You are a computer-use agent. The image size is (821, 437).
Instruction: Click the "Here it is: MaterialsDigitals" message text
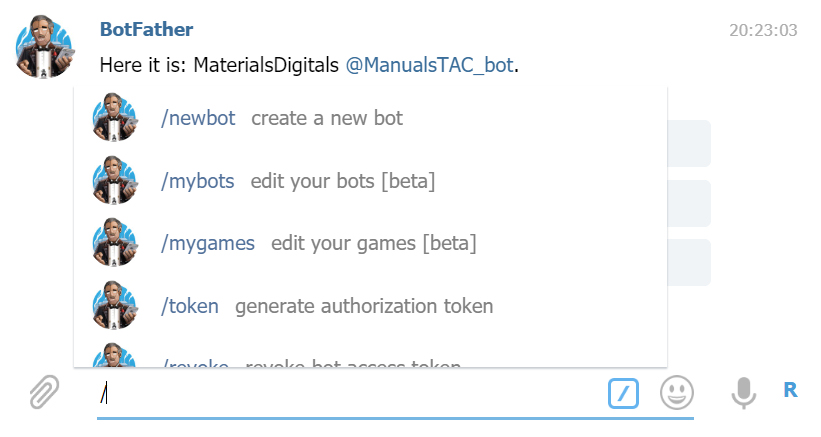220,66
